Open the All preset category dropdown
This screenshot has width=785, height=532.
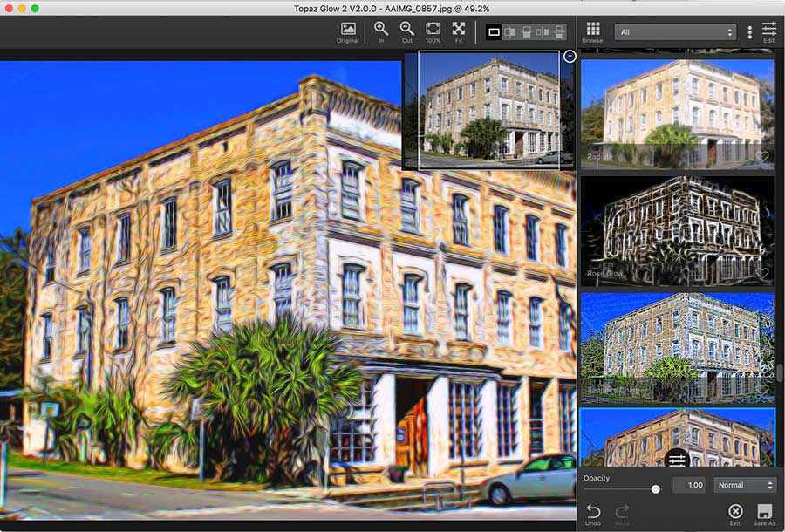pyautogui.click(x=674, y=32)
